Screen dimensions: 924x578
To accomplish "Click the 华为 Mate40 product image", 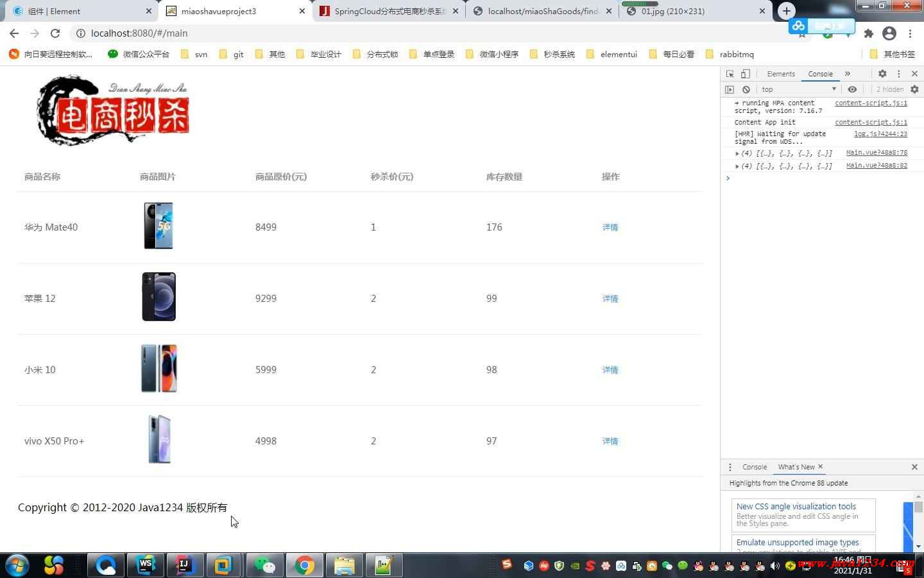I will [x=158, y=226].
